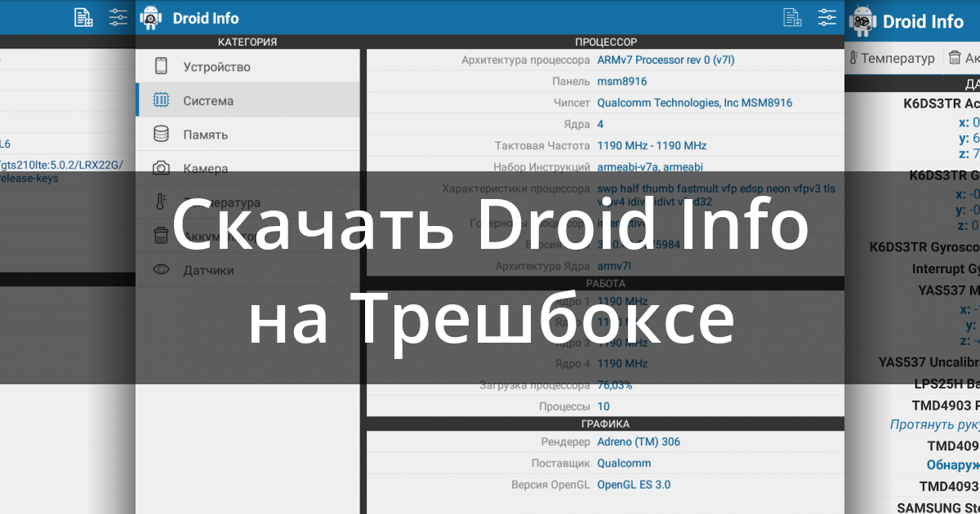Select armeabi-v7a, armeabi instruction set value

point(650,166)
